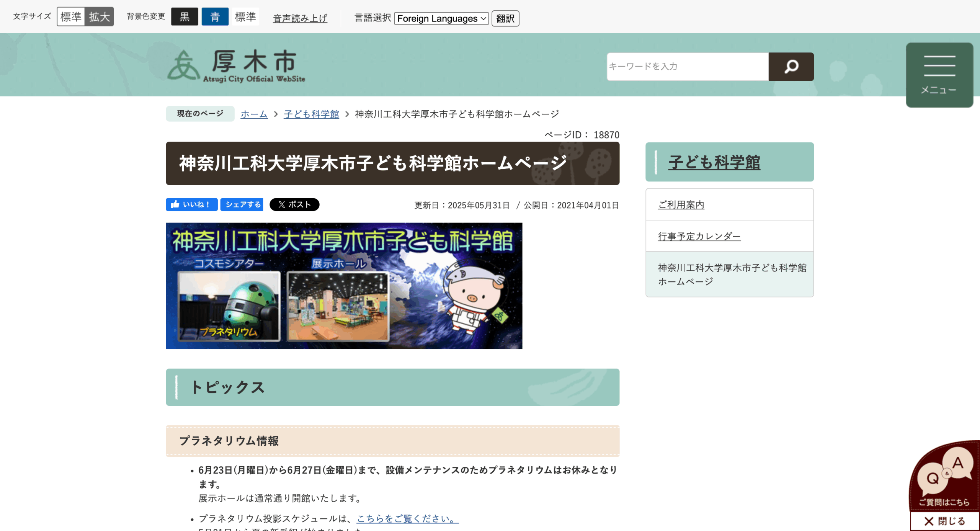
Task: Go to 子ども科学館 breadcrumb link
Action: (311, 114)
